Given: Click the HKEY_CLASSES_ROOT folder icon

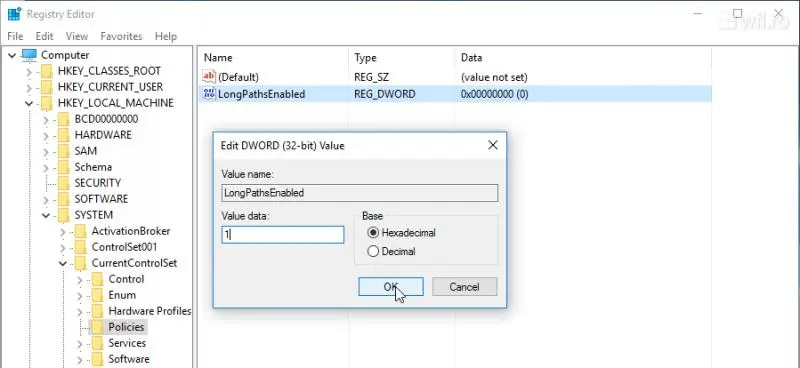Looking at the screenshot, I should click(47, 71).
